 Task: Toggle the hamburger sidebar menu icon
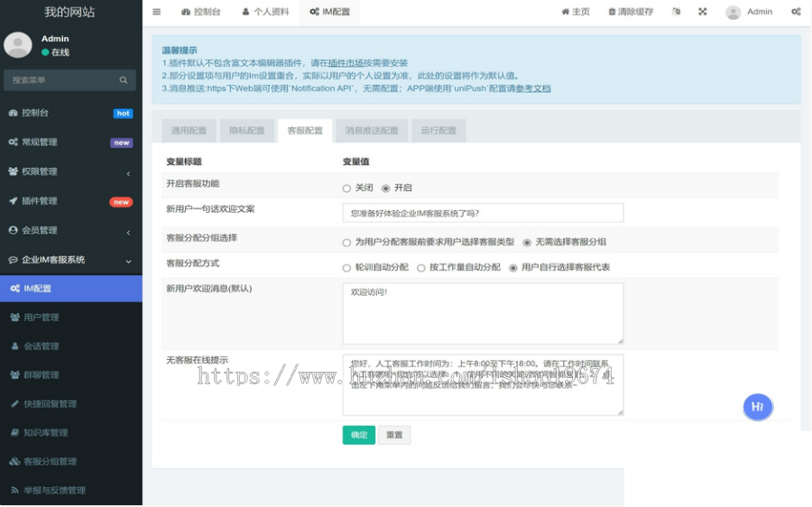156,12
